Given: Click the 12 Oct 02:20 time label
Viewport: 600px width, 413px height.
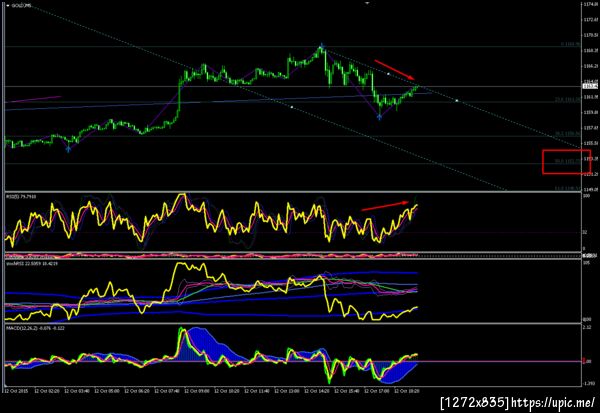Looking at the screenshot, I should tap(47, 391).
